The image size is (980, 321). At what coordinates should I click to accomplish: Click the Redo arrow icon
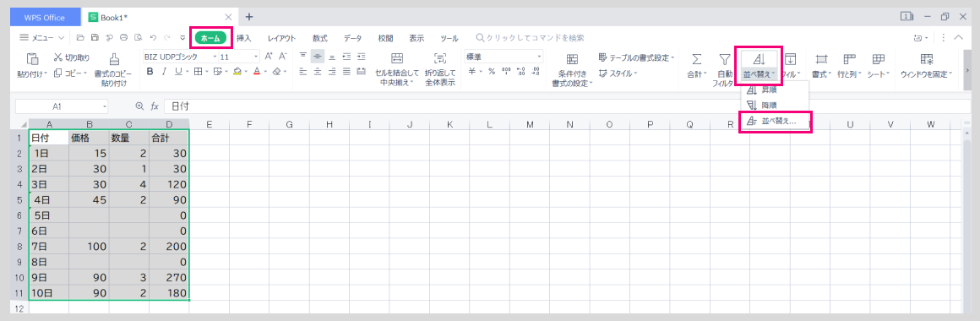tap(167, 38)
